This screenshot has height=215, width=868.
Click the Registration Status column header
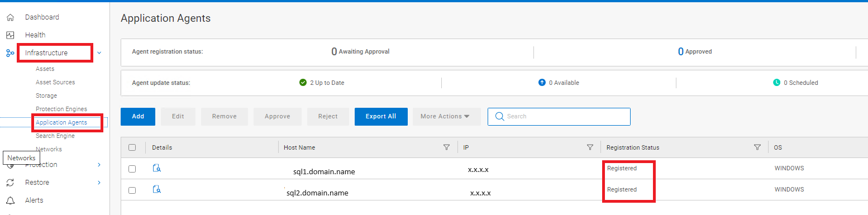(633, 147)
